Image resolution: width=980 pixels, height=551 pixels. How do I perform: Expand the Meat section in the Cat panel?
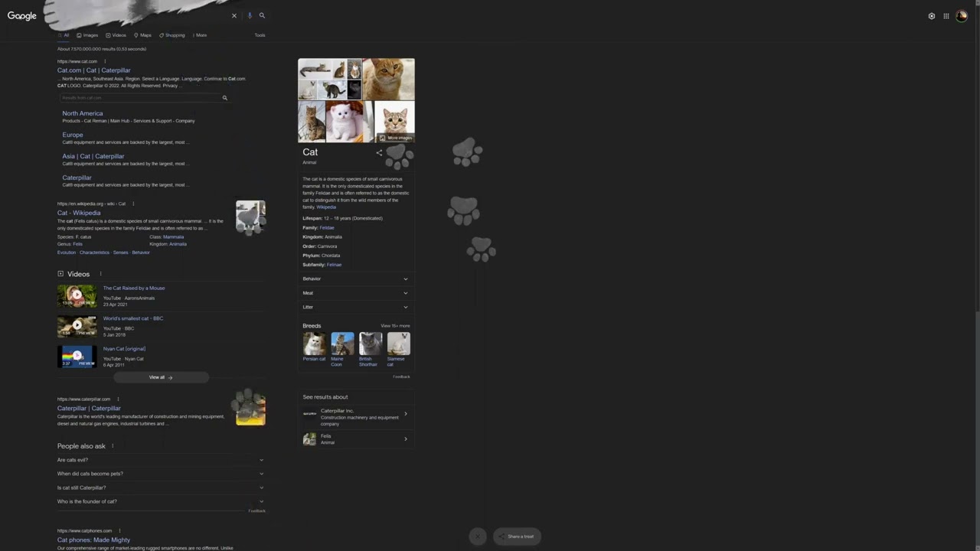point(356,293)
